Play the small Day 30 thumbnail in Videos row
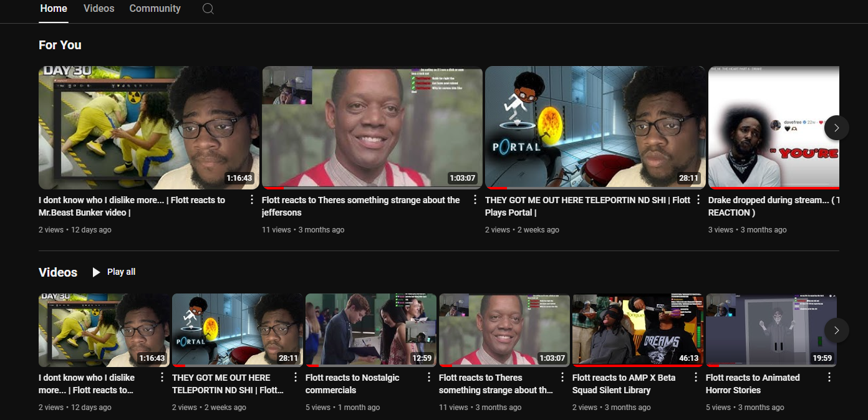This screenshot has width=868, height=420. (104, 330)
